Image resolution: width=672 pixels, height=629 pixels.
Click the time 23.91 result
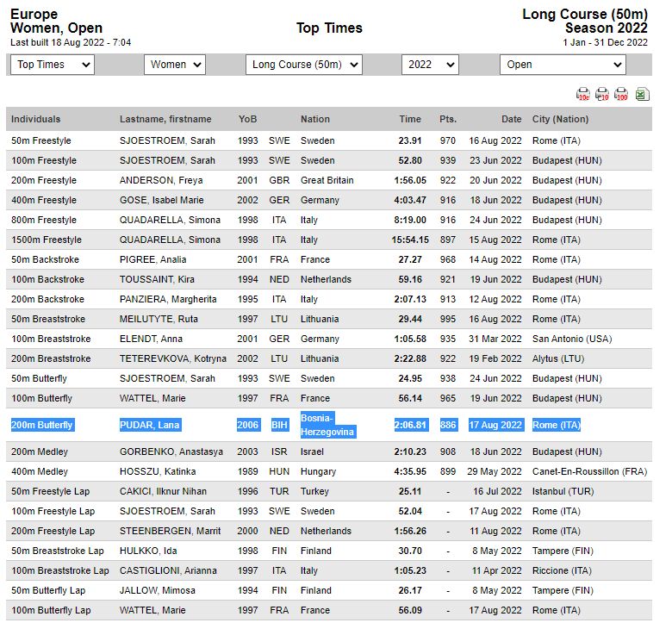(410, 140)
